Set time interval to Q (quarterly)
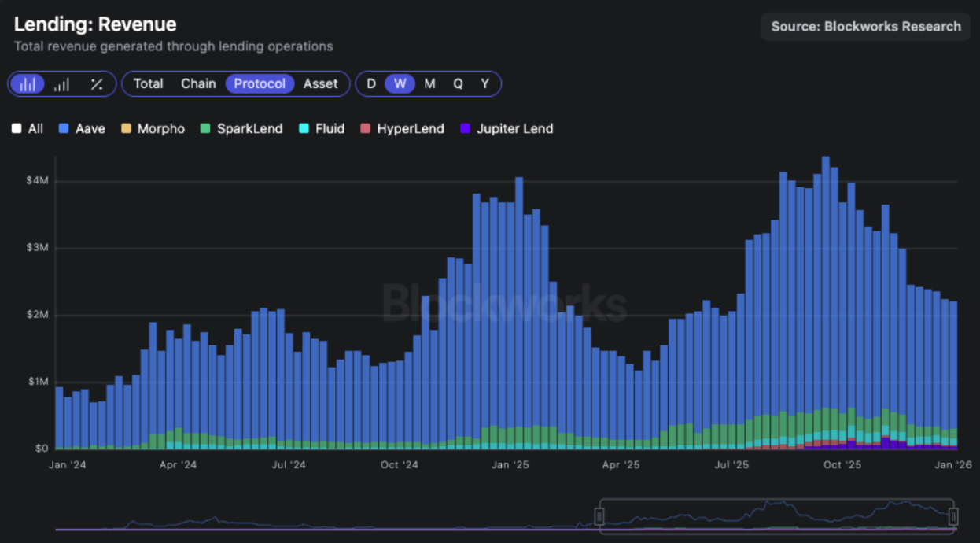Viewport: 980px width, 543px height. (458, 84)
